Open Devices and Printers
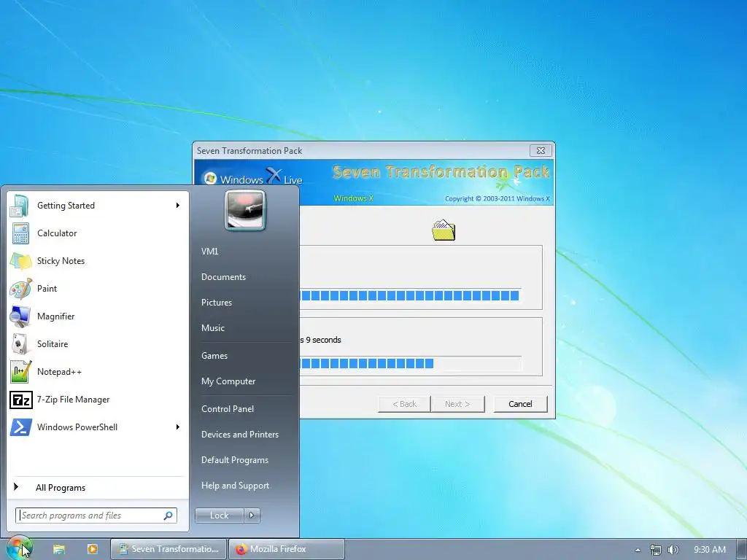Viewport: 747px width, 560px height. pos(239,435)
